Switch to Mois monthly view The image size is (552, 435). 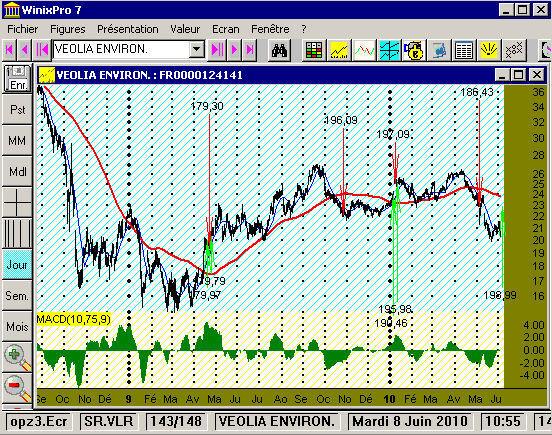tap(17, 326)
